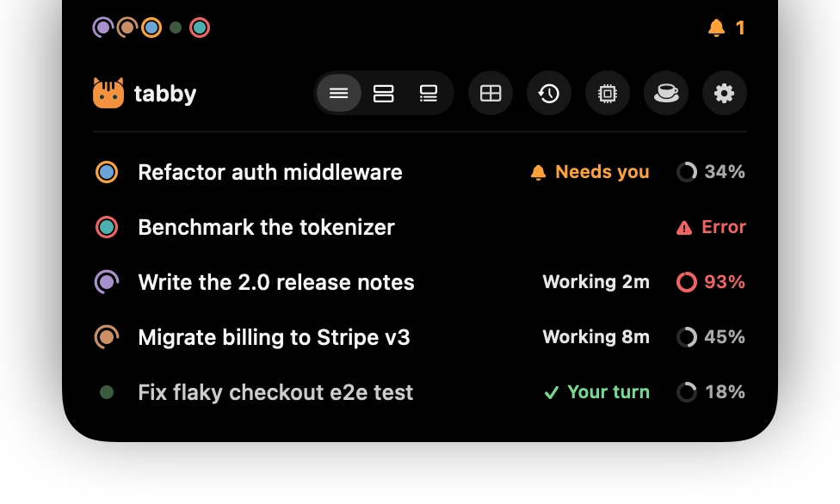The width and height of the screenshot is (840, 504).
Task: Click the teal-red session indicator in the top strip
Action: [x=200, y=28]
